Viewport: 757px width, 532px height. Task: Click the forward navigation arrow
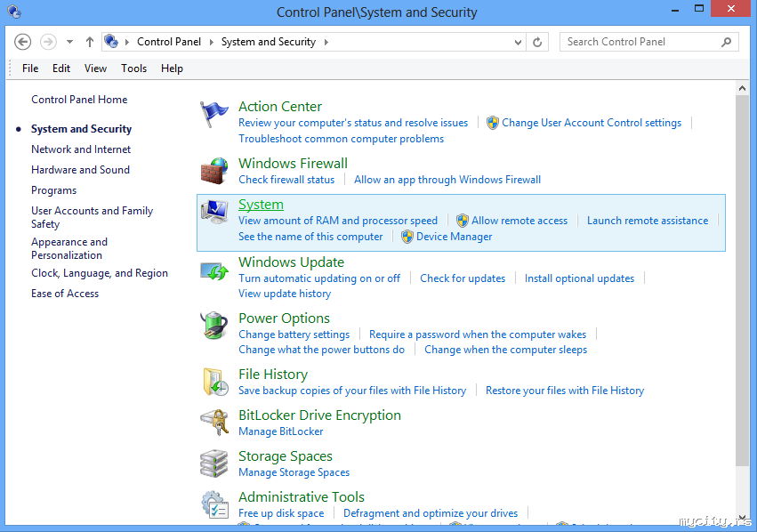coord(48,42)
